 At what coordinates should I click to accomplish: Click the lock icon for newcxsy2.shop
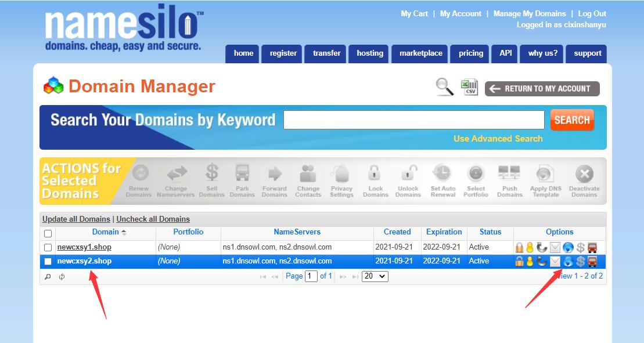tap(520, 261)
